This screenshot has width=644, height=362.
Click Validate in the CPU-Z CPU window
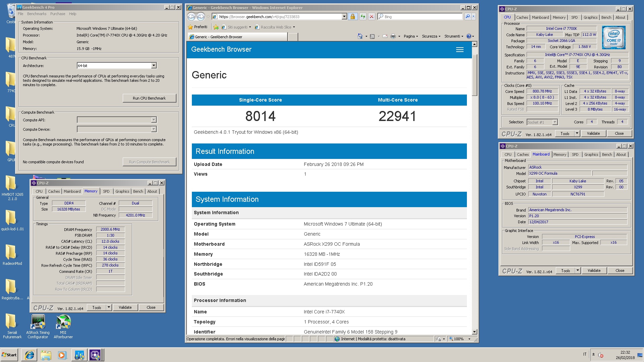[593, 133]
